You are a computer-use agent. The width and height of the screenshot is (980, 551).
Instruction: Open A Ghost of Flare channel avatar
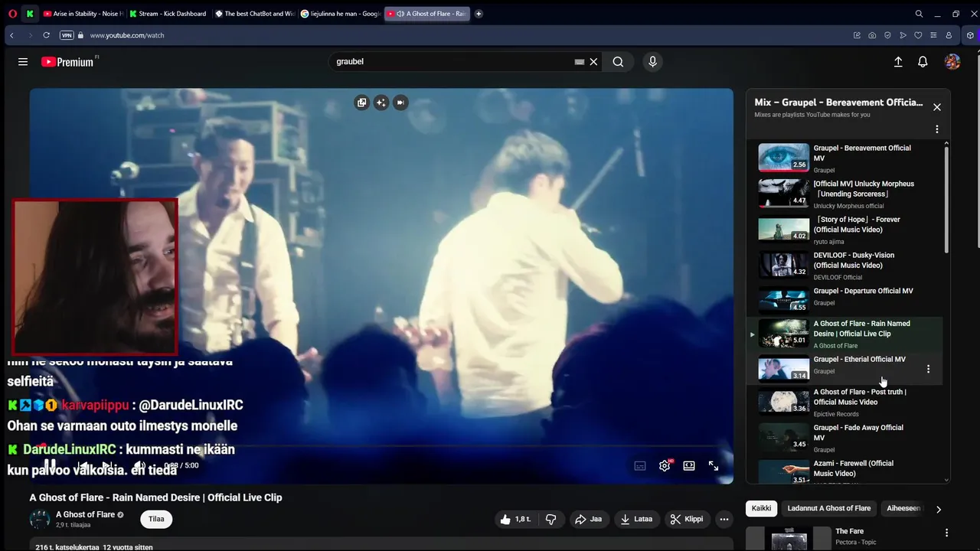40,520
